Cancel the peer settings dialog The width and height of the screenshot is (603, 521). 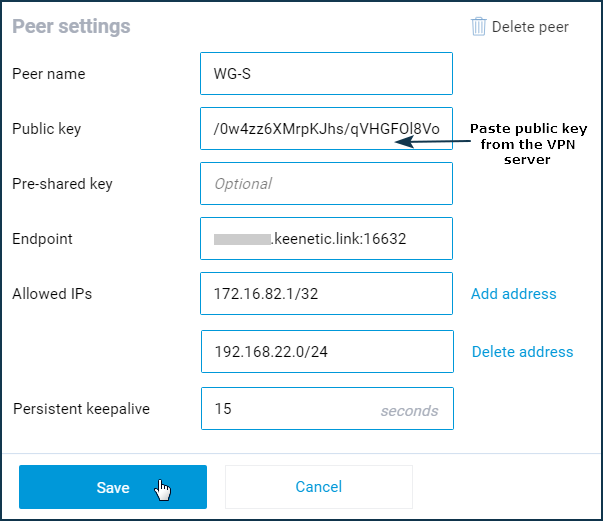pos(319,487)
